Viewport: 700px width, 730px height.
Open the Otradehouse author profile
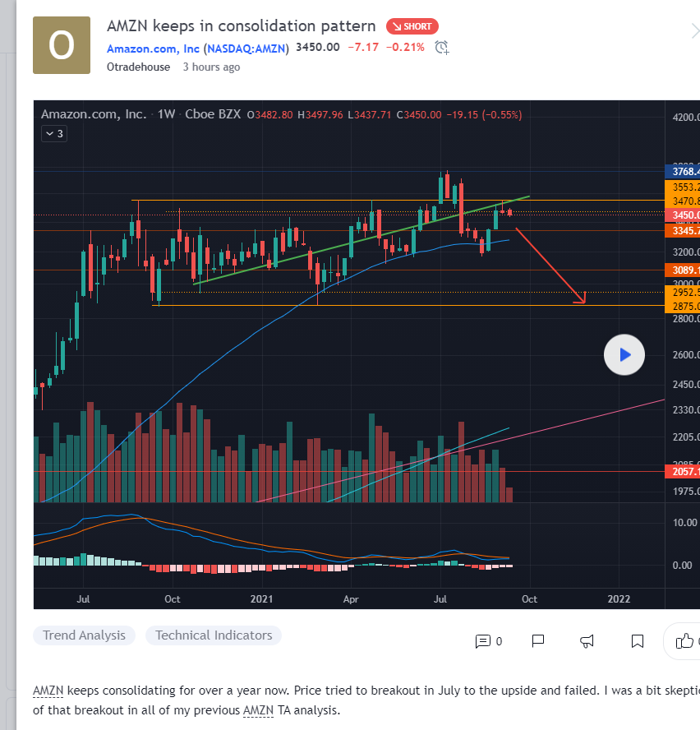(138, 67)
